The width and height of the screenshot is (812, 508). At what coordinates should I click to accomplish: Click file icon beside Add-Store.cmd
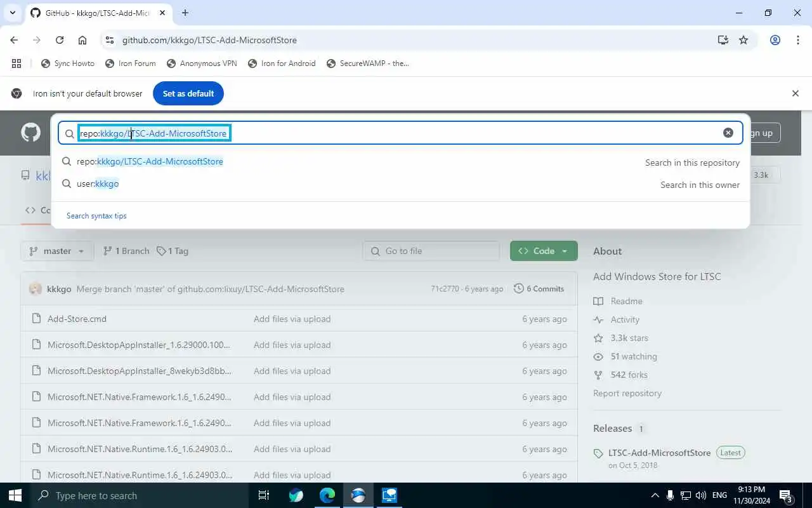36,319
